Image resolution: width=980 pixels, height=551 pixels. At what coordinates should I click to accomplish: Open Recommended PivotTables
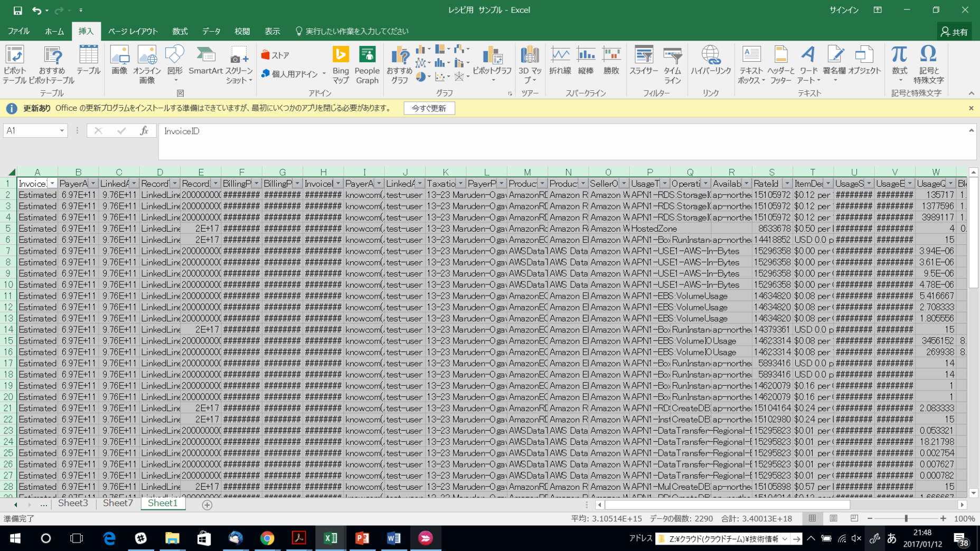point(52,64)
